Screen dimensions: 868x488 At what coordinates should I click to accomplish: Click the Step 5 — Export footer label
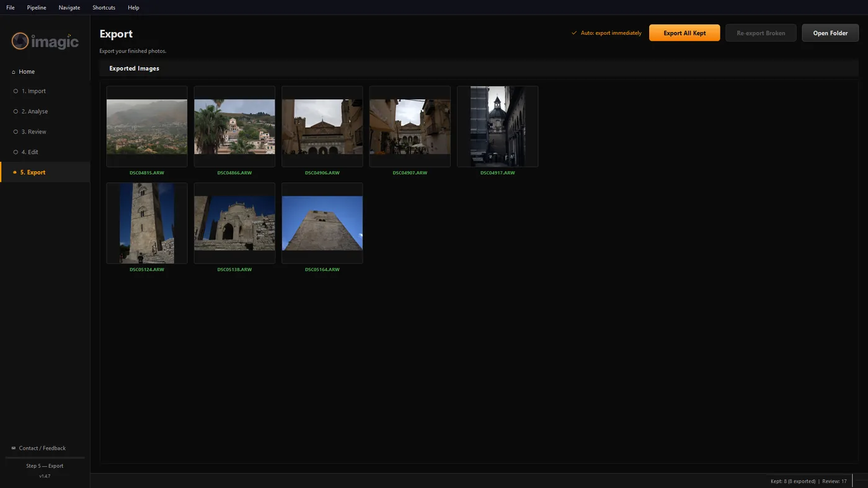pyautogui.click(x=45, y=466)
